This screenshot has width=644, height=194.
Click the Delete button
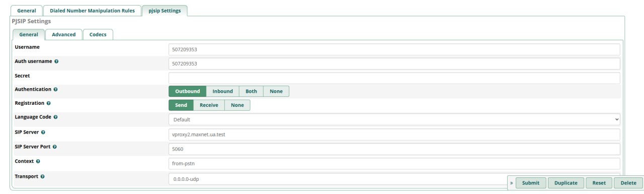(628, 183)
